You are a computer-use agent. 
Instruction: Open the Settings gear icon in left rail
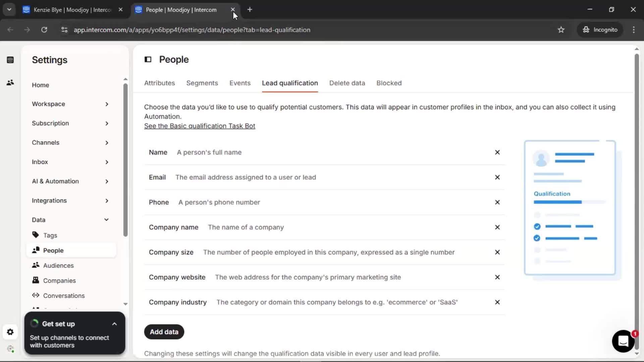point(10,332)
